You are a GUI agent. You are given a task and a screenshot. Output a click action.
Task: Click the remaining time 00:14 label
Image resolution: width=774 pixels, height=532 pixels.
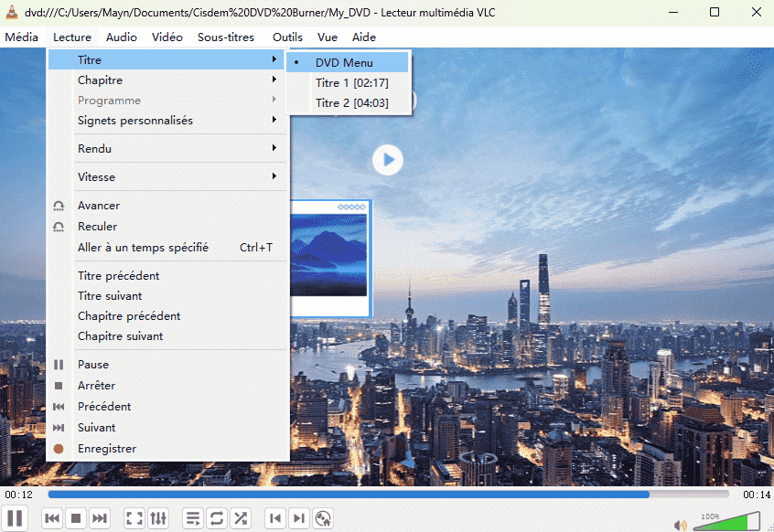(757, 495)
